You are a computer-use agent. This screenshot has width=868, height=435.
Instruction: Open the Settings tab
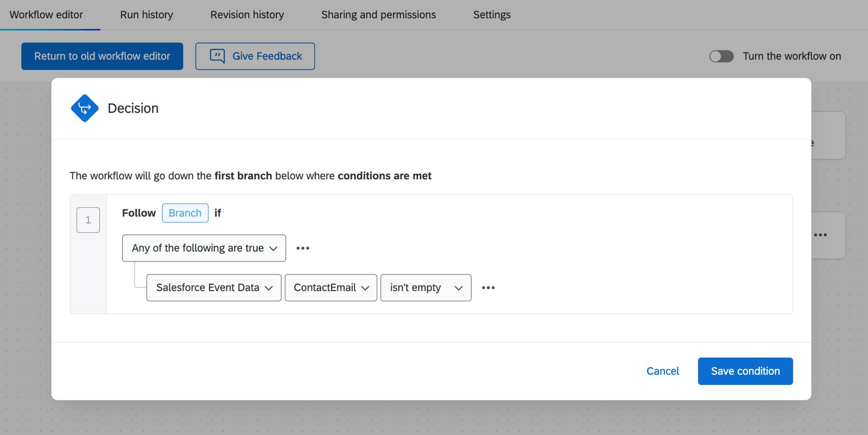pyautogui.click(x=492, y=15)
